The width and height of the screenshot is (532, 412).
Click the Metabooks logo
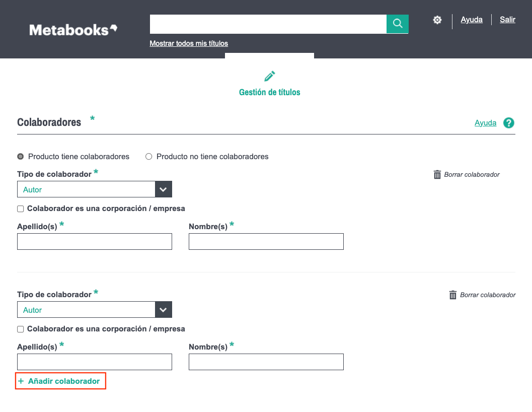point(73,30)
